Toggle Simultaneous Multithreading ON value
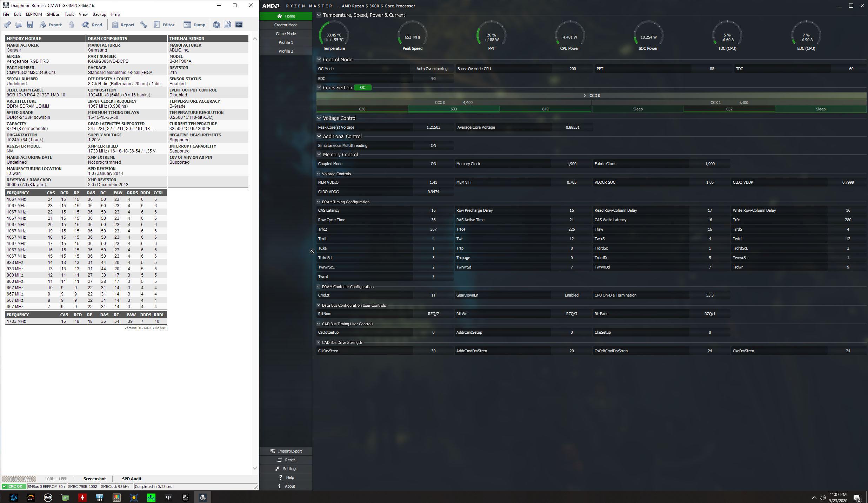Viewport: 868px width, 503px height. (433, 145)
